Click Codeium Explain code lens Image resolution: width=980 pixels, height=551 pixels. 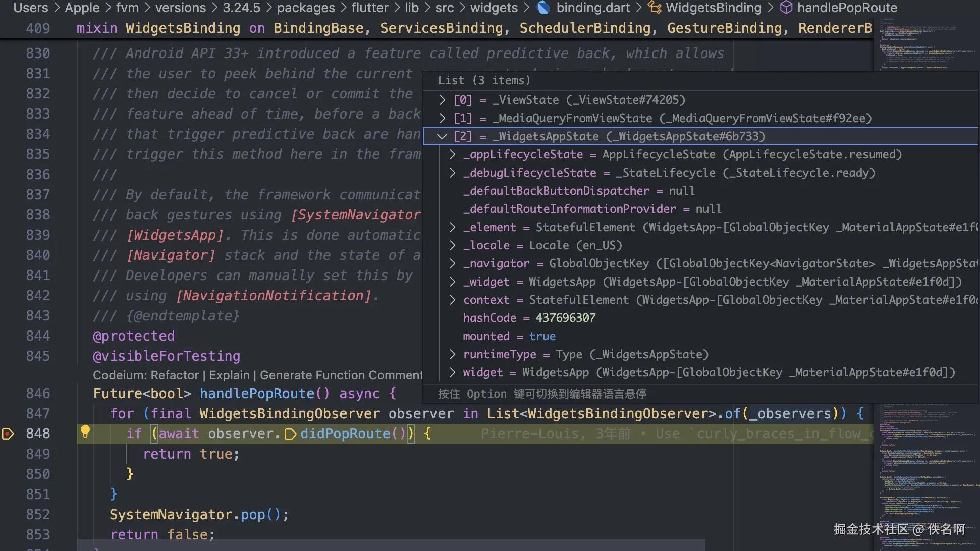tap(229, 375)
